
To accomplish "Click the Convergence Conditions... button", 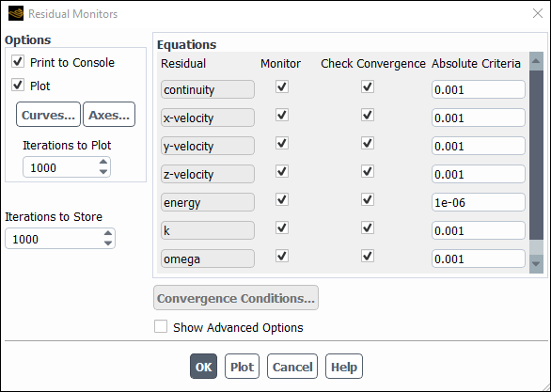I will [x=236, y=298].
